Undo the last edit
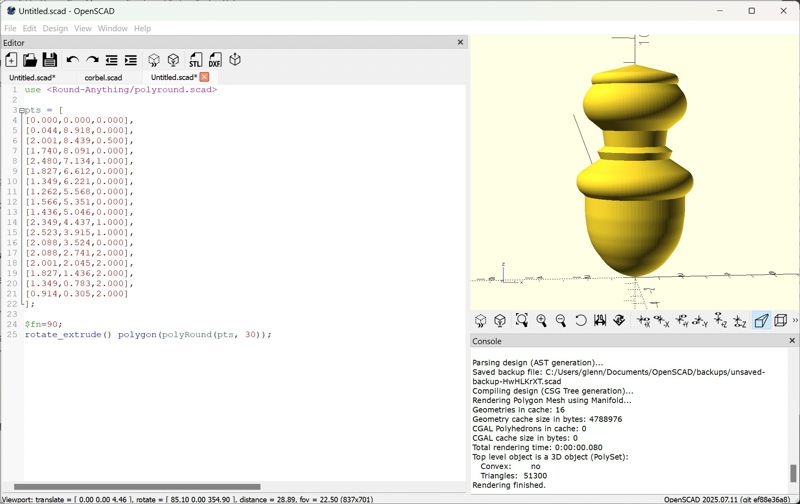The height and width of the screenshot is (504, 800). 72,61
